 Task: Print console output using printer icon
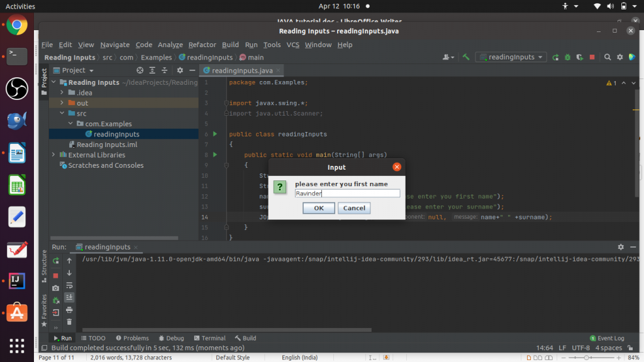[69, 309]
